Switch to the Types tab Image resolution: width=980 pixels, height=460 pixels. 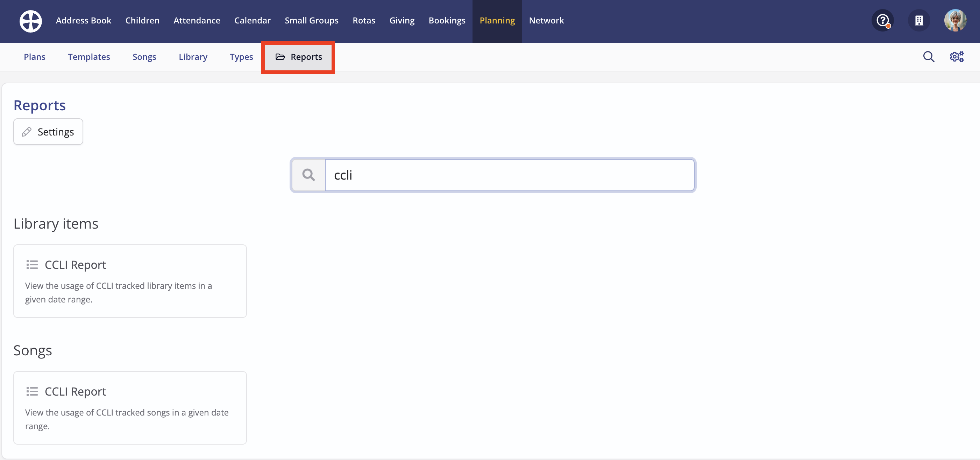click(x=241, y=57)
